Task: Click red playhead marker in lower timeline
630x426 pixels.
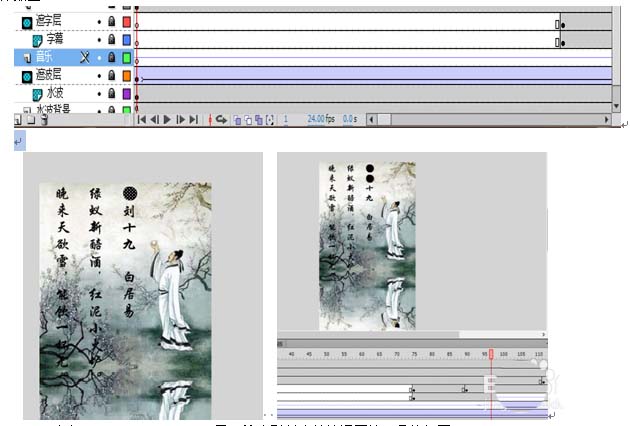Action: pyautogui.click(x=491, y=354)
